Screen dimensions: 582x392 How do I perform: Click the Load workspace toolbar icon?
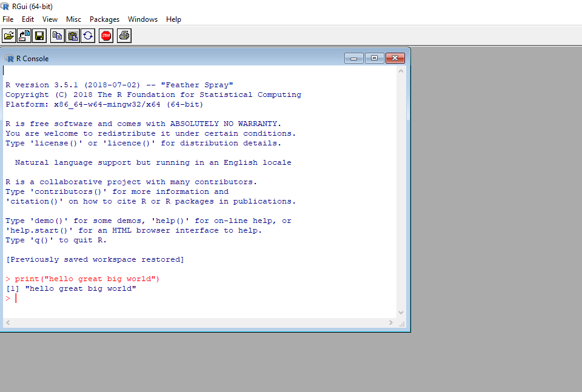pos(24,36)
